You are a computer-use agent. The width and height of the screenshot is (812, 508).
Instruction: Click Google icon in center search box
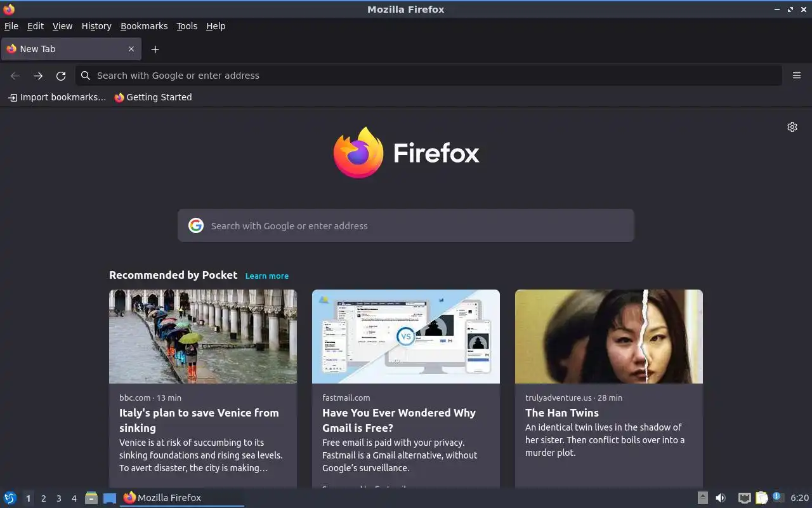click(196, 225)
